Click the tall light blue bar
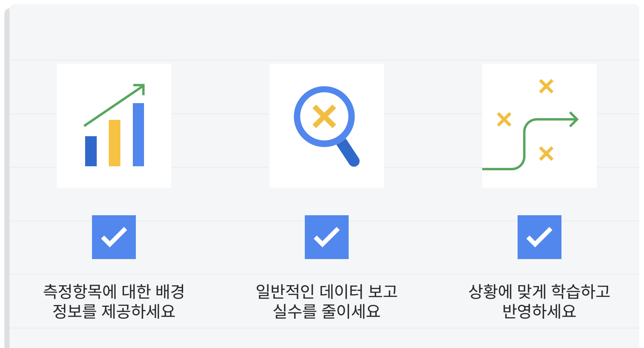This screenshot has height=348, width=644. (138, 134)
